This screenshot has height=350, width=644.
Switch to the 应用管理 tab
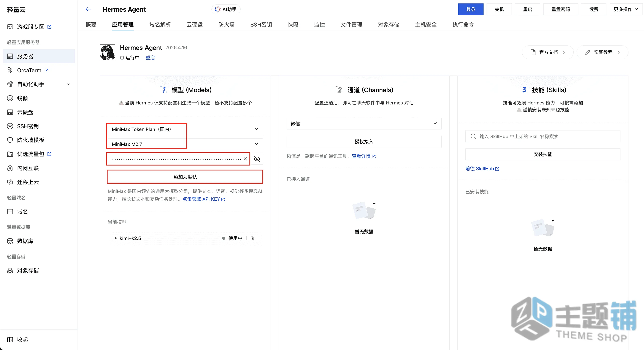122,24
